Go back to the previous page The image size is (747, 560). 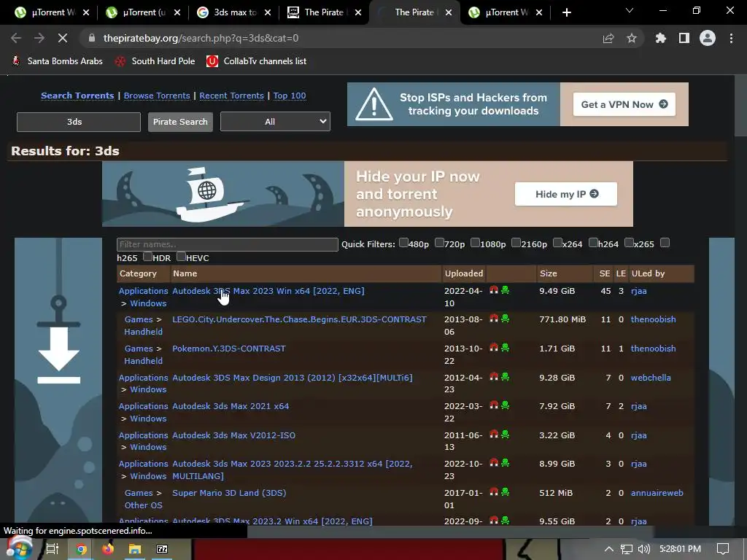(16, 38)
